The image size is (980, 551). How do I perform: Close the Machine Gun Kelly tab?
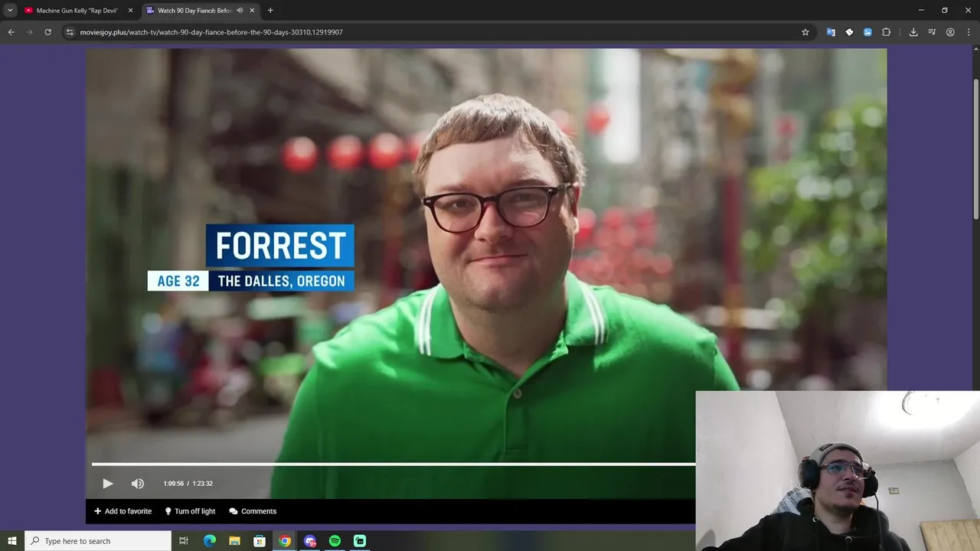(130, 11)
